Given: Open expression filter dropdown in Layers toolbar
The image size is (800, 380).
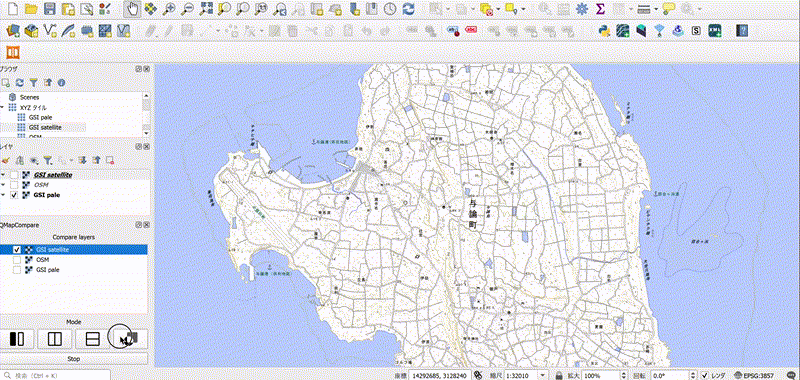Looking at the screenshot, I should coord(72,160).
